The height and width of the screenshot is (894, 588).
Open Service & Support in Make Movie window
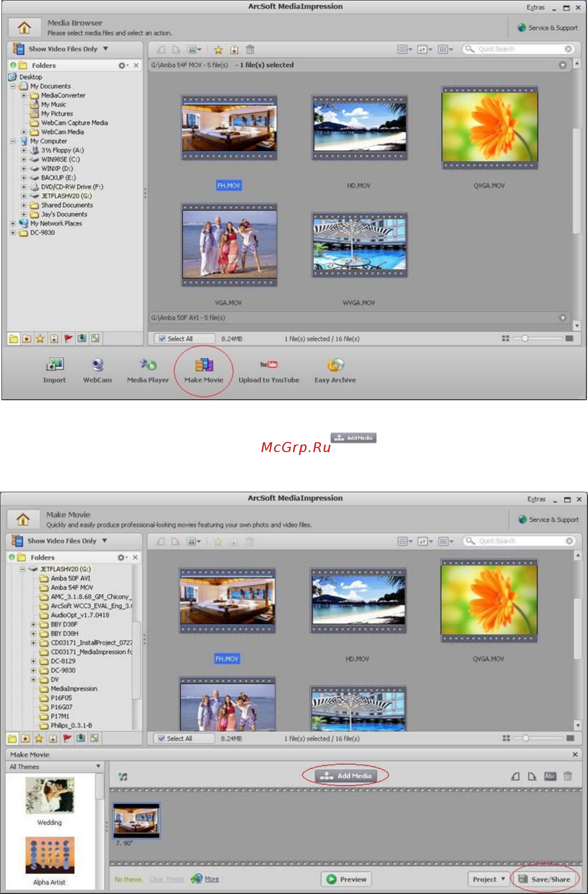coord(549,520)
